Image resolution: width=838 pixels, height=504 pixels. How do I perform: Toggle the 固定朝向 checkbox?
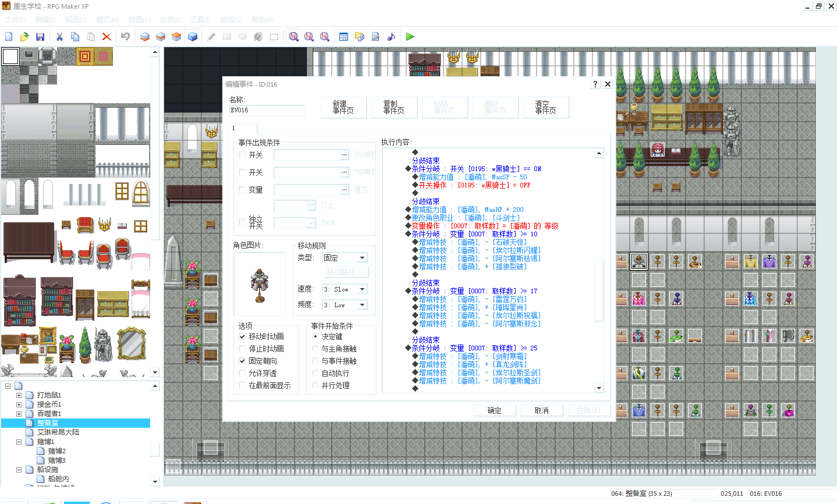tap(242, 361)
